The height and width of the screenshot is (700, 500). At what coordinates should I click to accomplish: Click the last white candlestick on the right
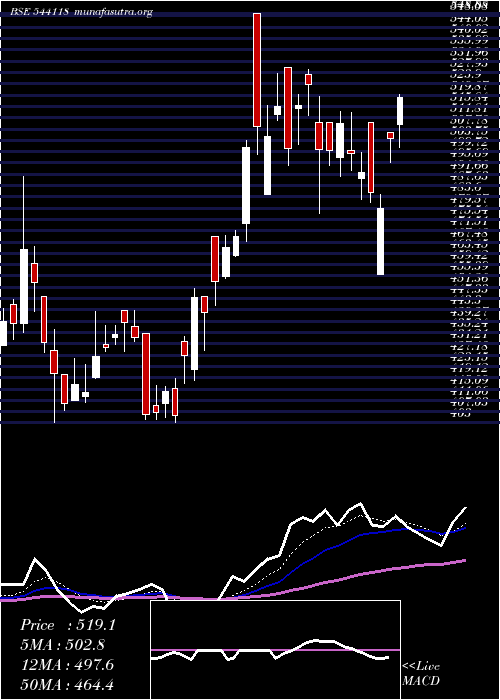(x=400, y=111)
